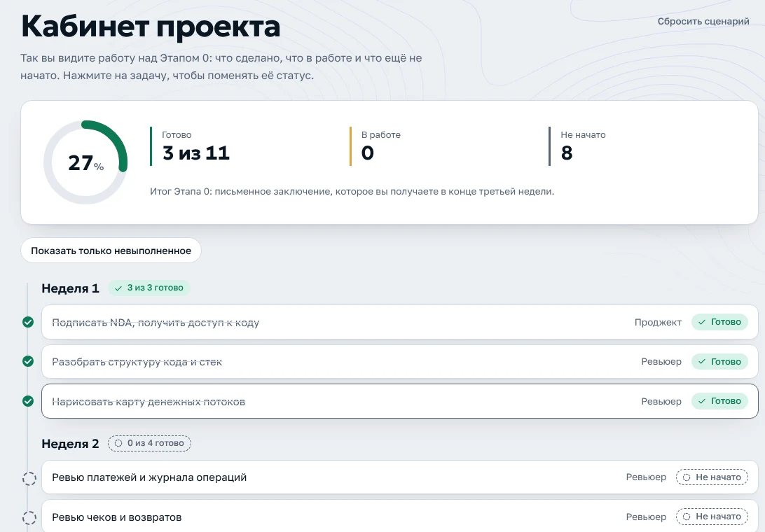Open task "Разобрать структуру кода и стек"
This screenshot has height=532, width=765.
click(x=399, y=361)
